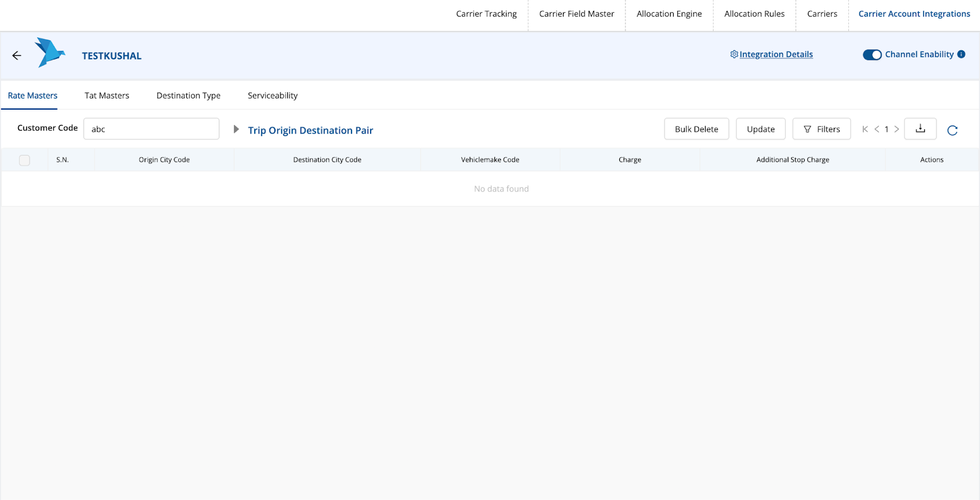
Task: Click the blue bird carrier logo
Action: click(50, 53)
